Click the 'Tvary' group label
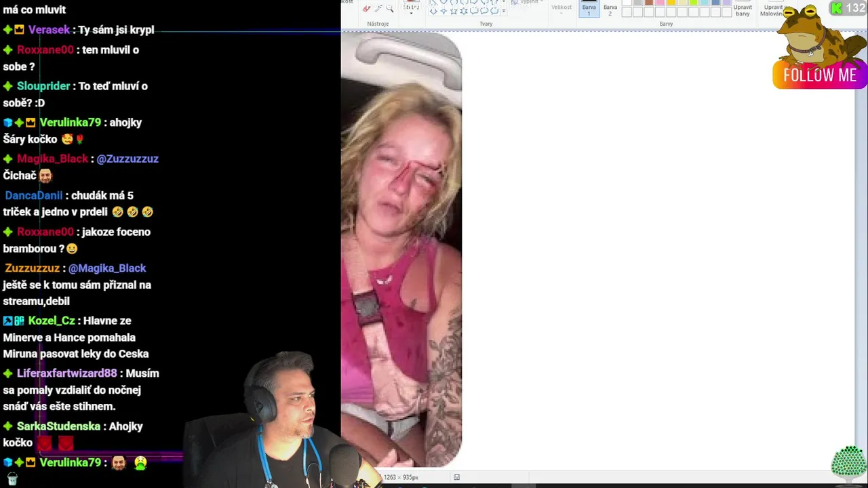 pos(486,24)
